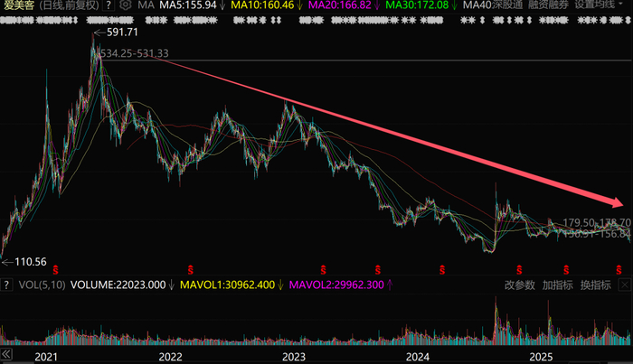Select the MA5:155.94 moving average value

(188, 5)
